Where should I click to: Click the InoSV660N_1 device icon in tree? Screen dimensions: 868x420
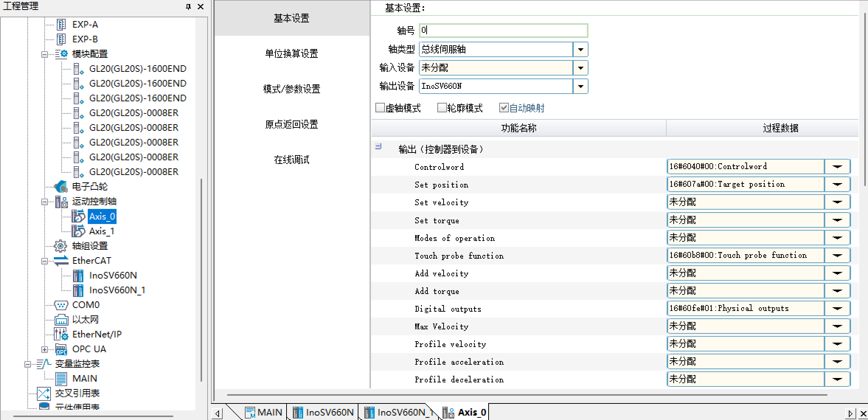click(x=78, y=290)
